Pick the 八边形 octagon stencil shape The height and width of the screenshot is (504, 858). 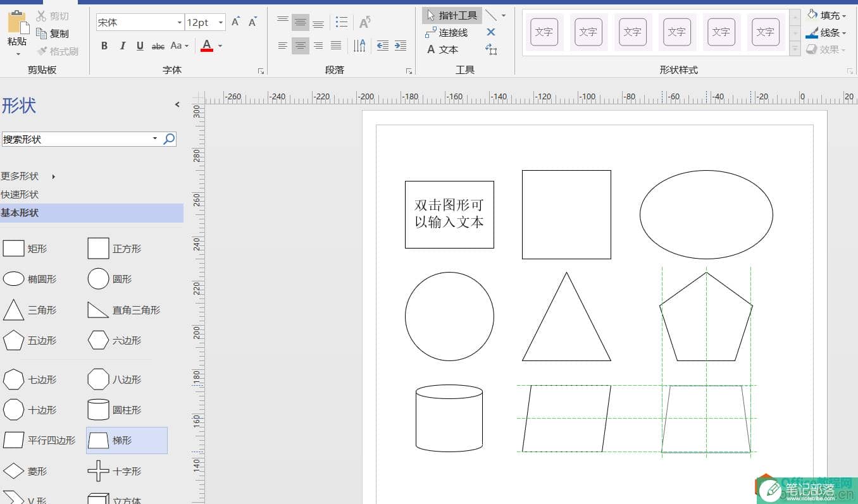pos(115,379)
